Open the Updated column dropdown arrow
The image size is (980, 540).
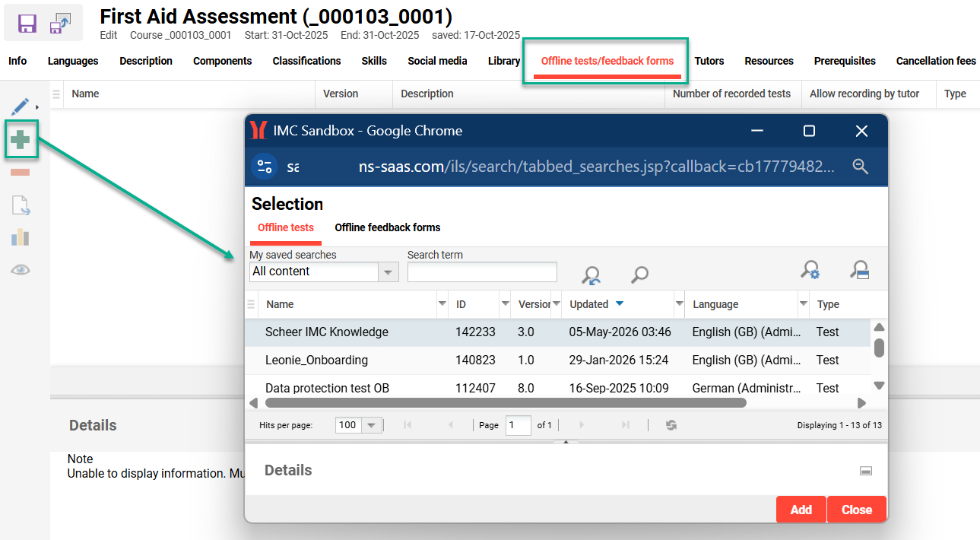(679, 304)
